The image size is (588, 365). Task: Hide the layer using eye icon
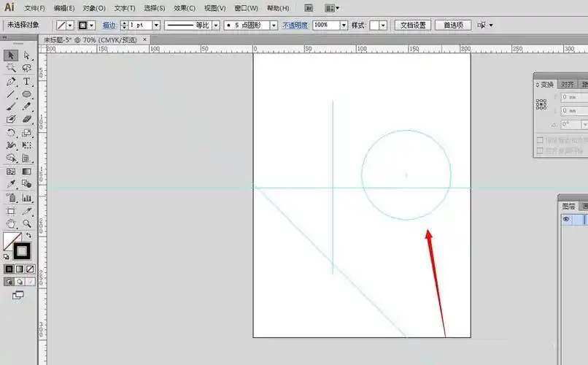[566, 219]
